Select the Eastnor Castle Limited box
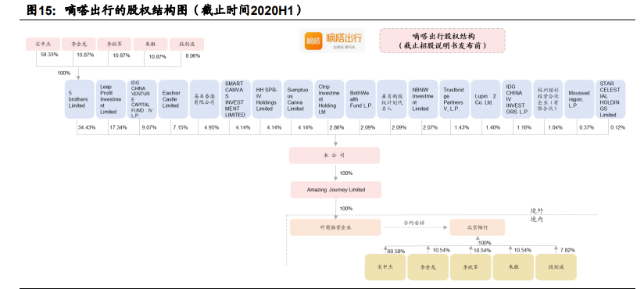This screenshot has width=644, height=289. (173, 99)
